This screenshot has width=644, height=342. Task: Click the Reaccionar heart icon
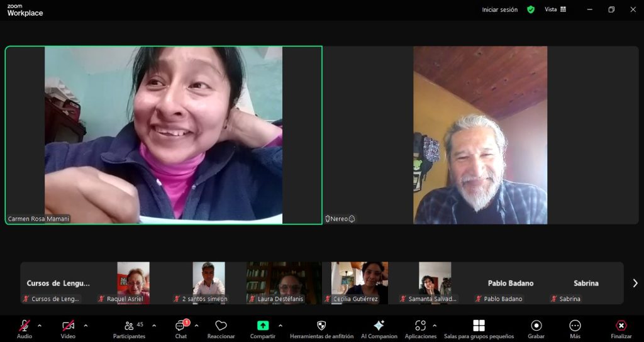pyautogui.click(x=221, y=326)
